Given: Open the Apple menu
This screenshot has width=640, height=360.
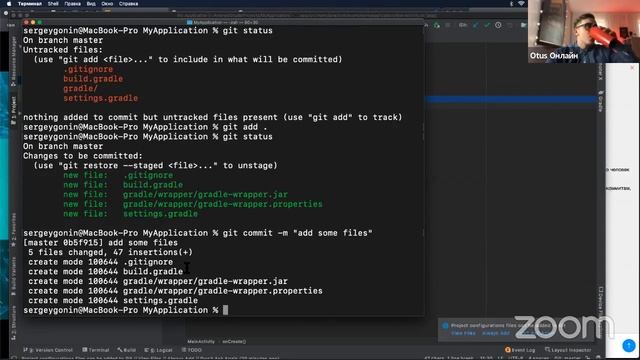Looking at the screenshot, I should (x=9, y=4).
